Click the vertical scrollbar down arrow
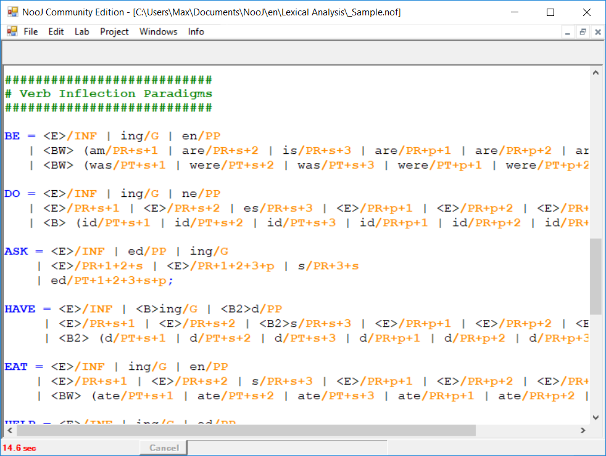Screen dimensions: 606x456 (x=596, y=415)
